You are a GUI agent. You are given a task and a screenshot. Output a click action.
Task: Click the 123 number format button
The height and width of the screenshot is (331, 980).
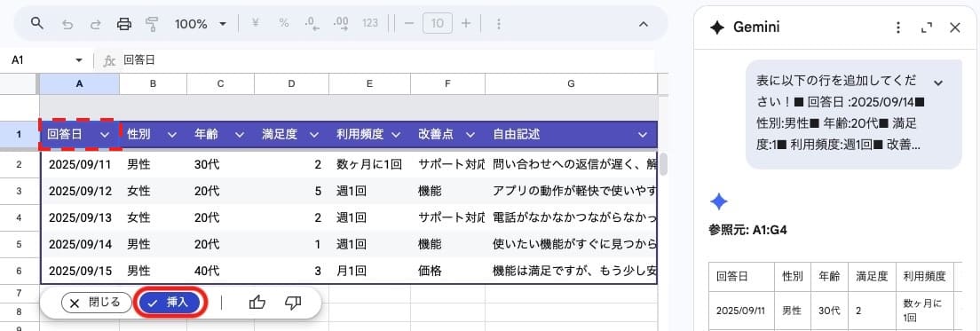(x=370, y=23)
